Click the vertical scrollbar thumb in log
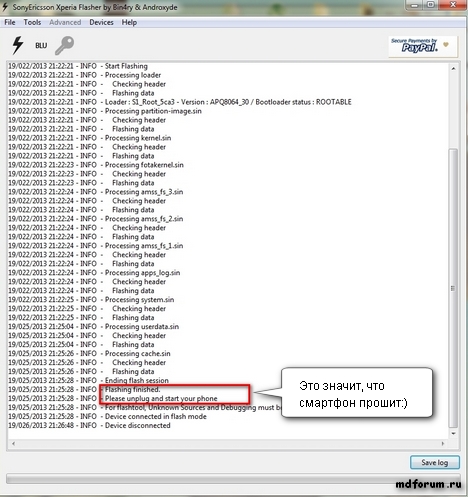Screen dimensions: 468x497 click(x=453, y=288)
